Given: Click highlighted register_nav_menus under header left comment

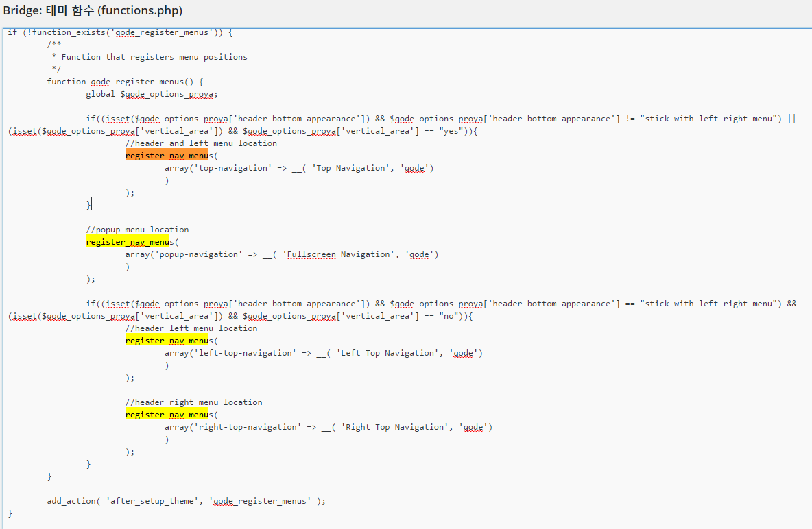Looking at the screenshot, I should tap(167, 341).
